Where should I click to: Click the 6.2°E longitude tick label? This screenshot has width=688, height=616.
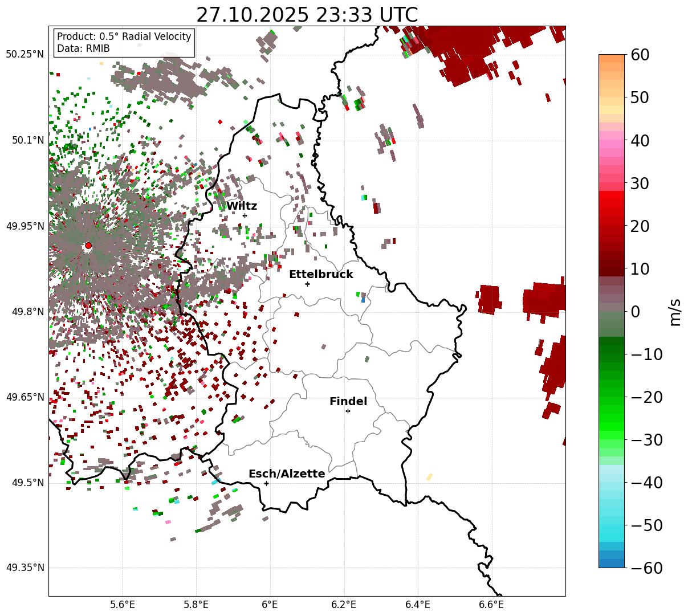point(344,604)
